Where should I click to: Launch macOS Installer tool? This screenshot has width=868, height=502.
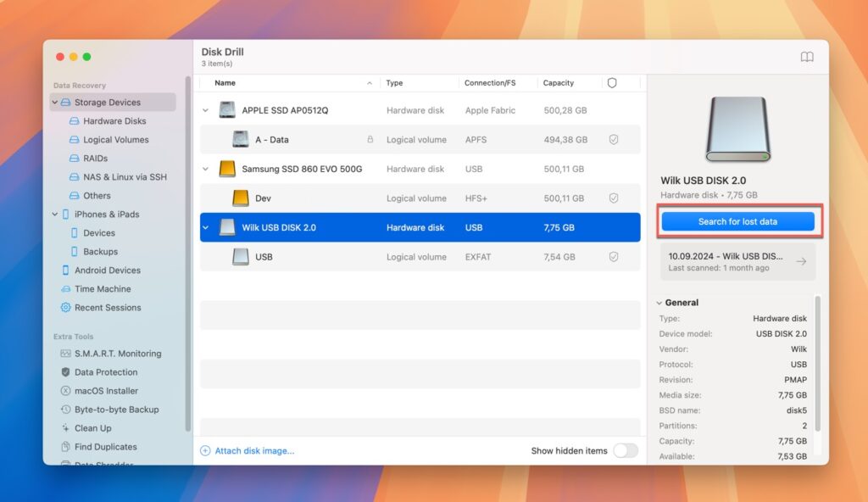tap(105, 391)
